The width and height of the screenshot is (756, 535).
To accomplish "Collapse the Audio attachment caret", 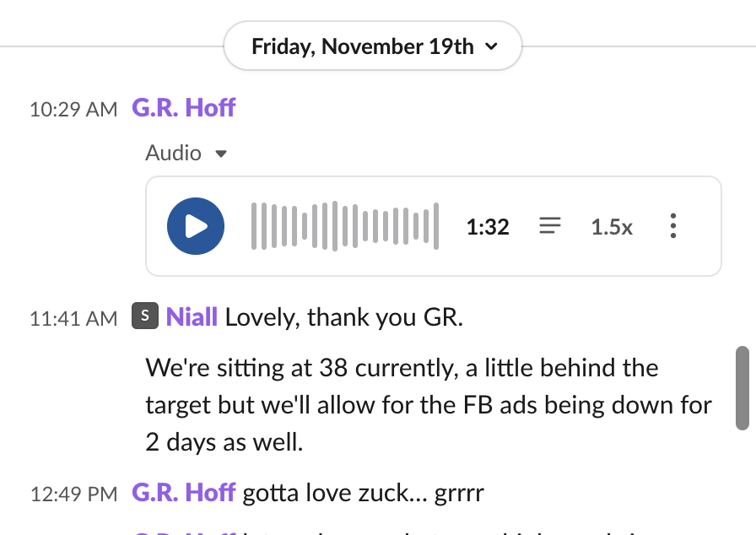I will (x=221, y=154).
